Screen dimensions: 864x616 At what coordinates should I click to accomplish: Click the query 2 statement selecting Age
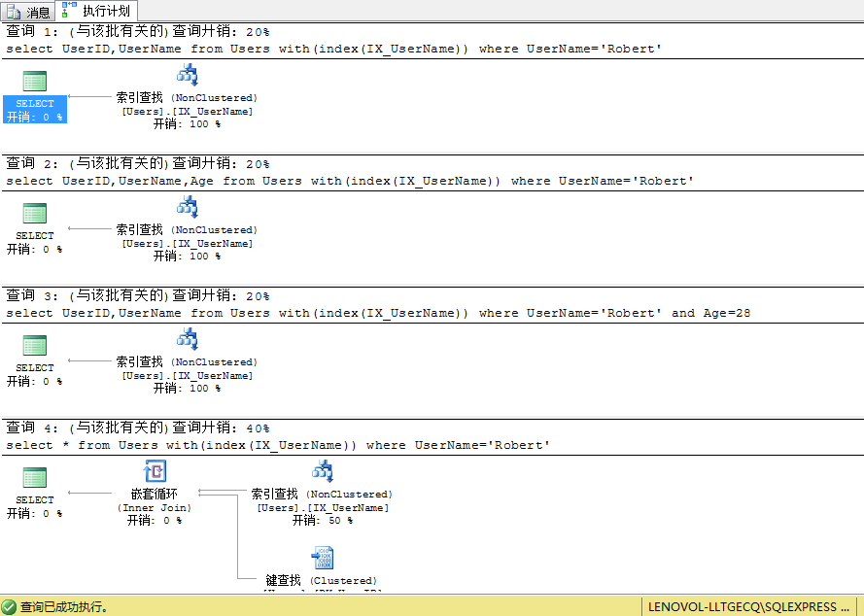[x=349, y=181]
